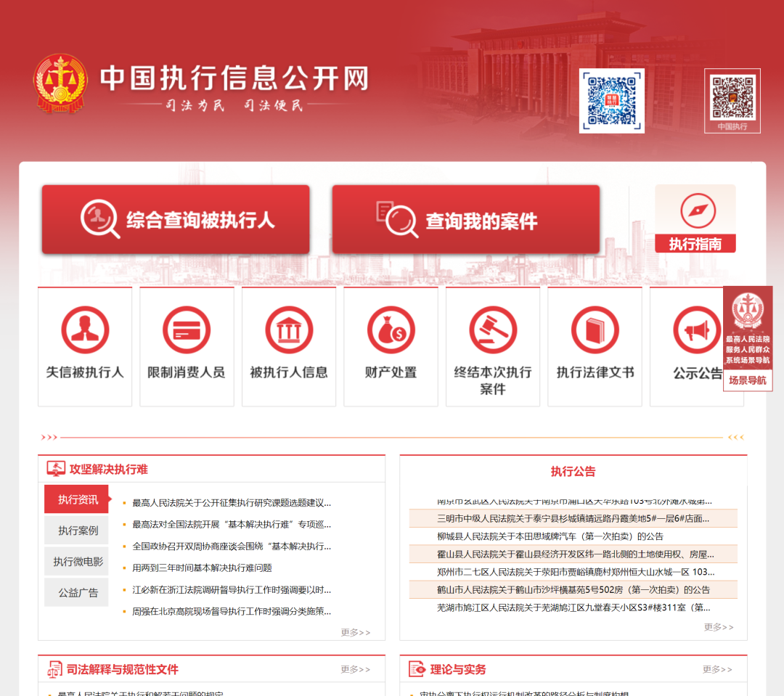
Task: Open the 财产处置 text label
Action: [391, 372]
